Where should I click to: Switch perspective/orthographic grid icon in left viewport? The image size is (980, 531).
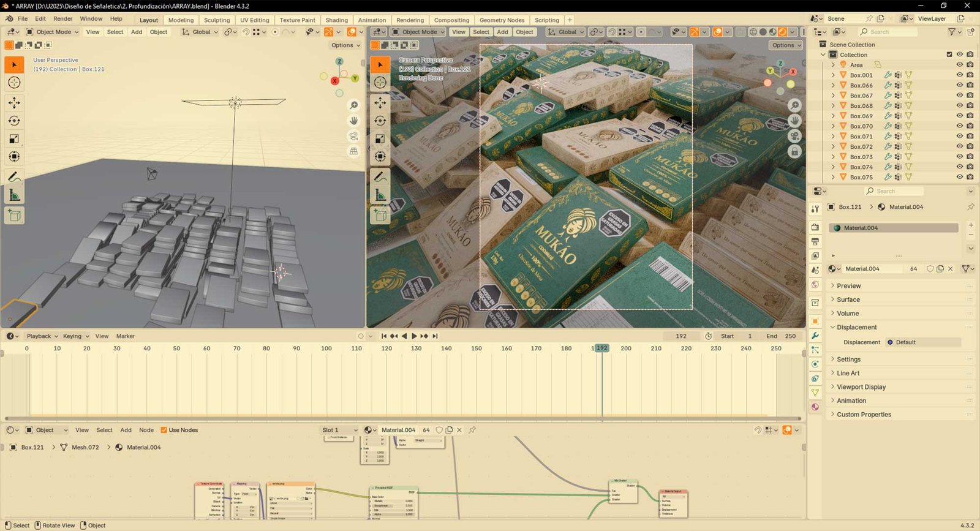pyautogui.click(x=353, y=151)
